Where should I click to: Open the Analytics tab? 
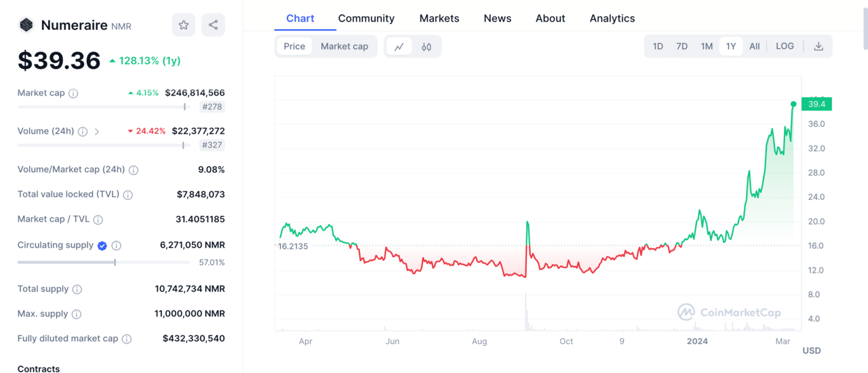point(612,18)
